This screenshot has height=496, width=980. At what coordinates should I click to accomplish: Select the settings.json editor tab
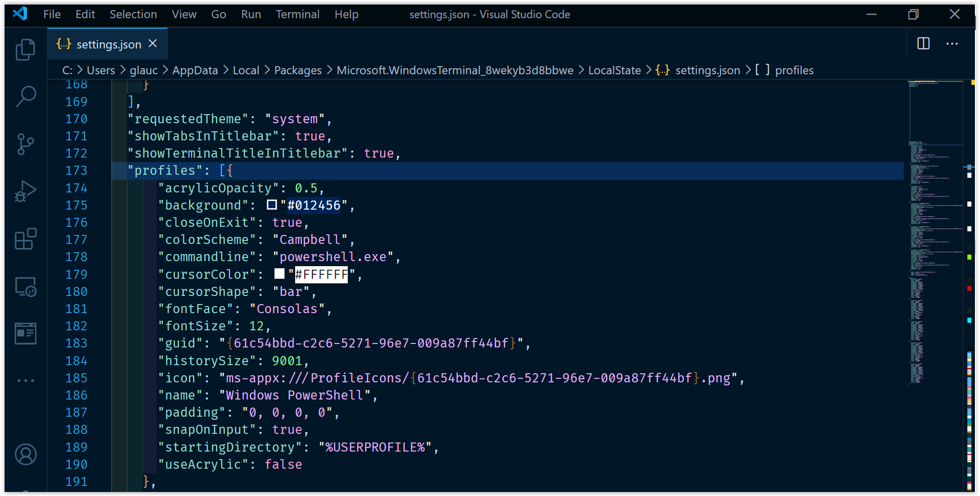(x=108, y=44)
